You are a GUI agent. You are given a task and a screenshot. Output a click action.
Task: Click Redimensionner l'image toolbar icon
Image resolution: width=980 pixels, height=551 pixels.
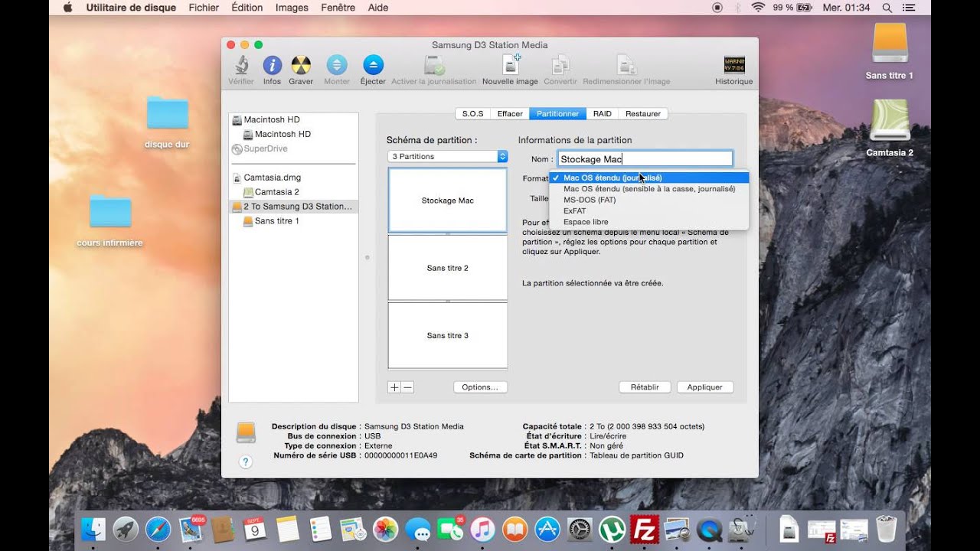coord(626,65)
